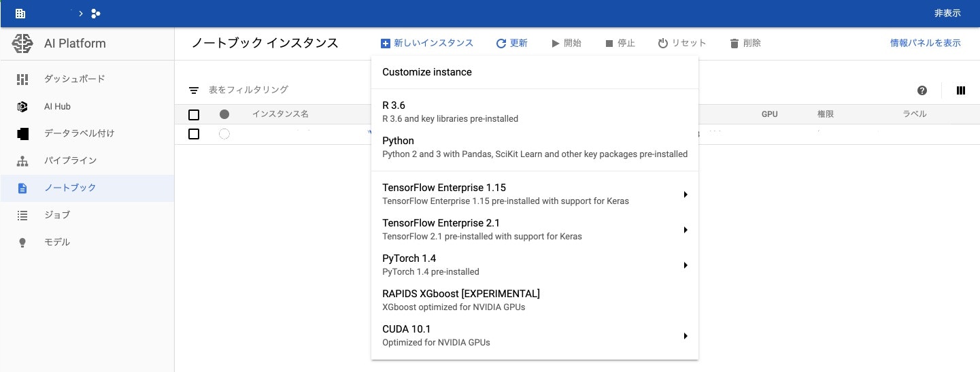Select CUDA 10.1 option

(x=535, y=335)
